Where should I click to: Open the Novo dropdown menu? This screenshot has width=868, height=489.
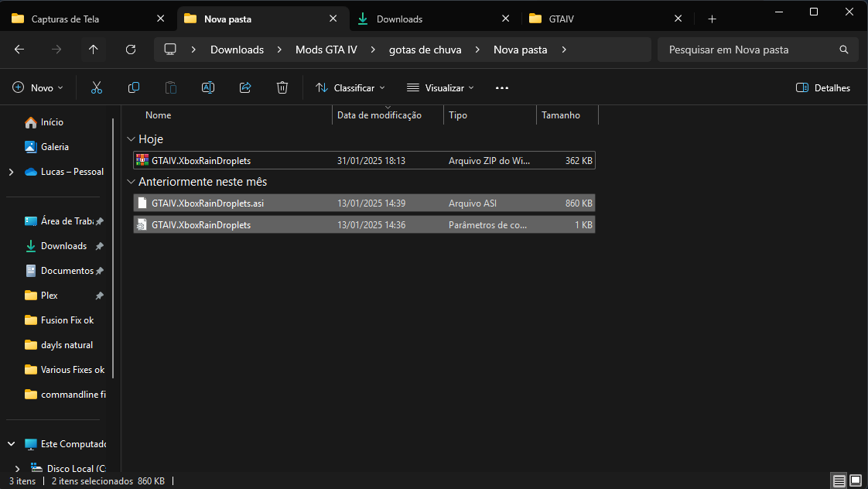[38, 87]
